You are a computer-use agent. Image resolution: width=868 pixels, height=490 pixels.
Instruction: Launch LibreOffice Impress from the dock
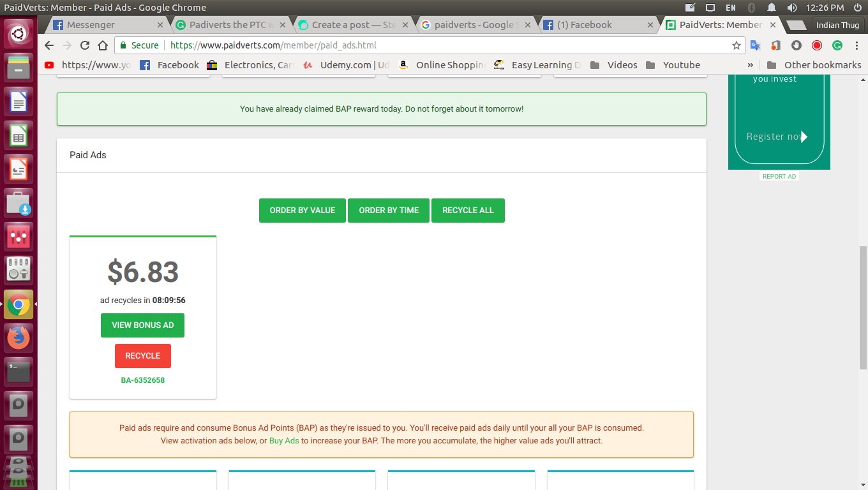(19, 169)
